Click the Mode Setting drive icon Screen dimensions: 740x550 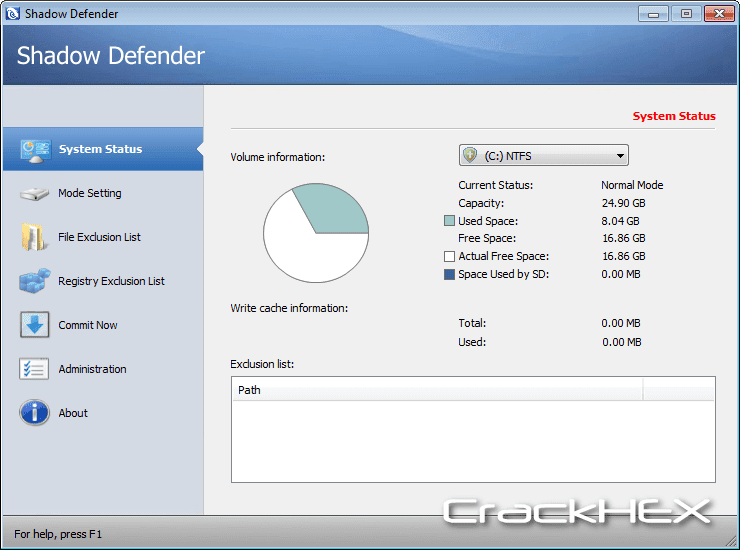coord(34,194)
